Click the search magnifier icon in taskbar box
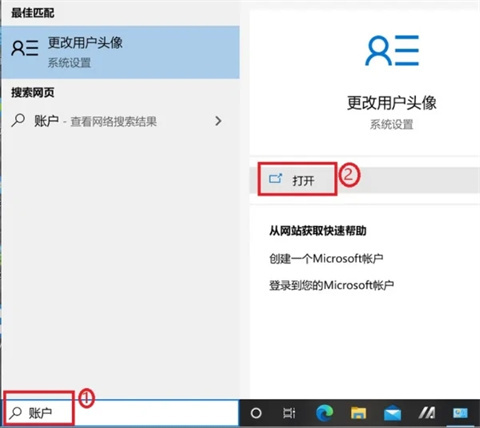 pos(16,413)
